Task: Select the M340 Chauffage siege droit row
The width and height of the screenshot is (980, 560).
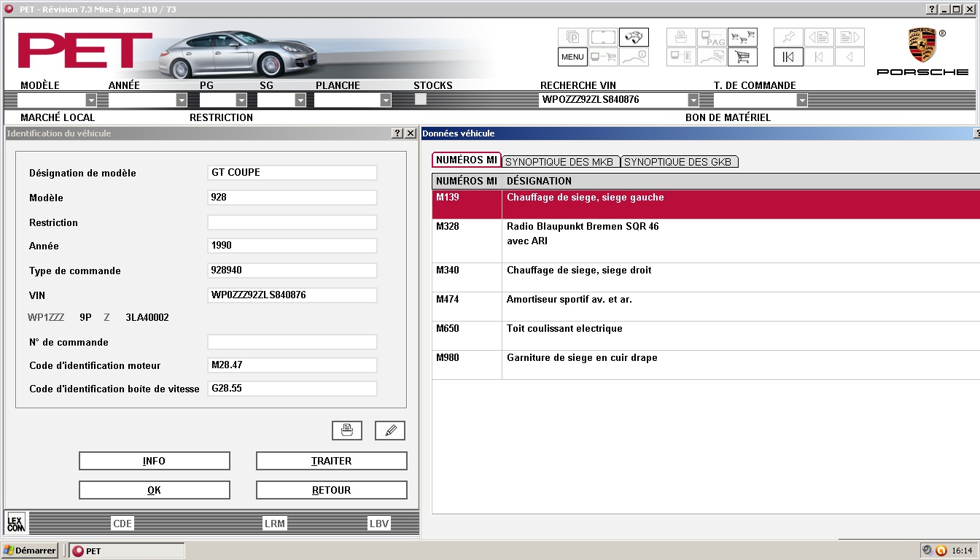Action: (706, 278)
